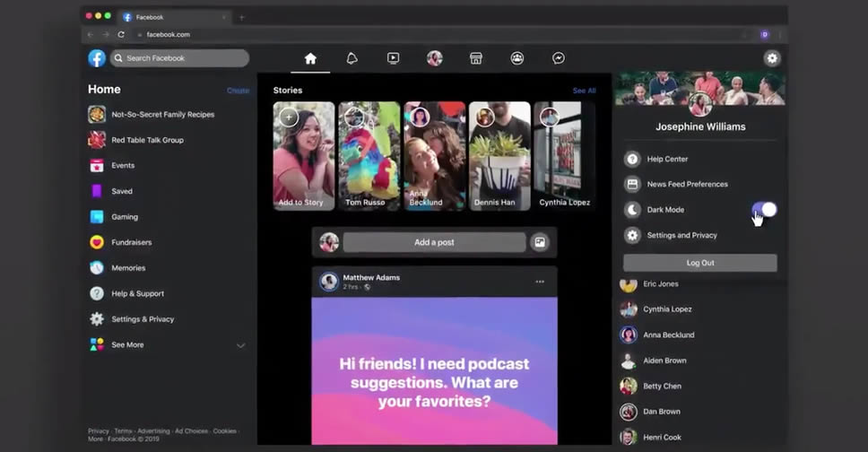This screenshot has height=452, width=868.
Task: Open the Notifications bell icon
Action: pos(352,58)
